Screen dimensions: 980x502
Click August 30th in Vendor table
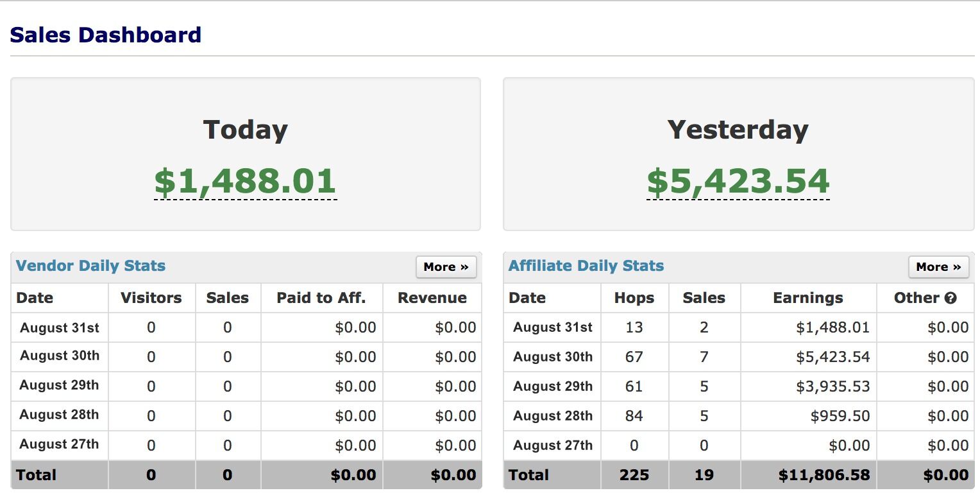tap(60, 356)
